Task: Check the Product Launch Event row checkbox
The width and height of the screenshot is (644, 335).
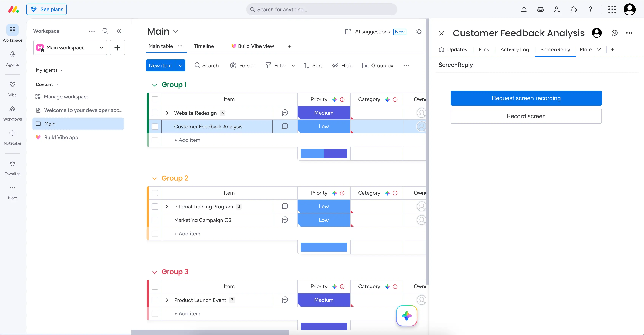Action: coord(155,300)
